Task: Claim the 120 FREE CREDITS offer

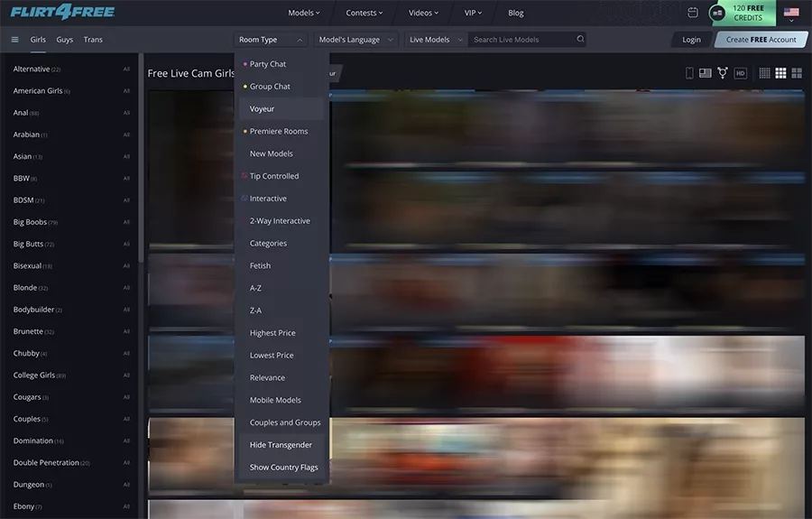Action: pos(749,13)
